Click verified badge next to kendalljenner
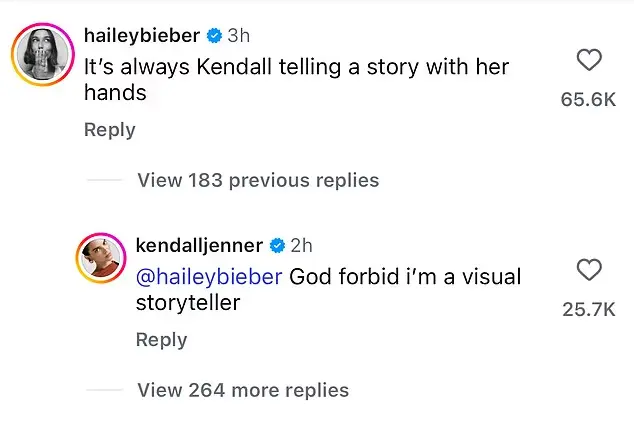The height and width of the screenshot is (428, 634). click(x=276, y=246)
